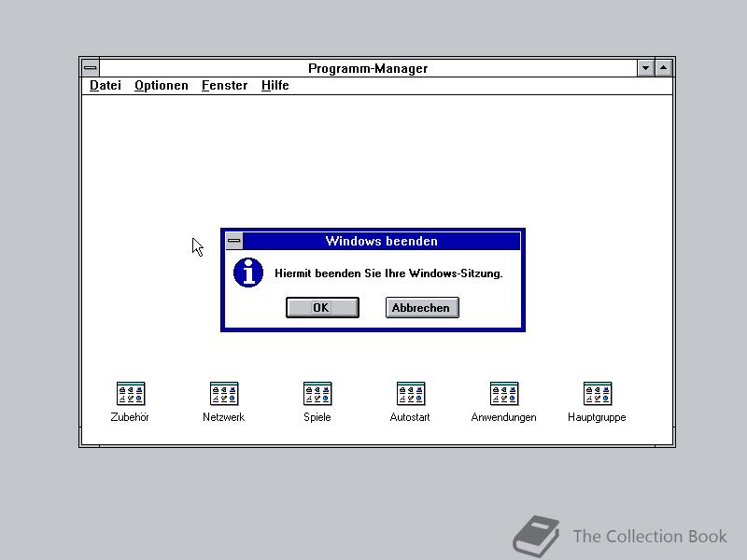Screen dimensions: 747x560
Task: Open the Fenster menu
Action: pos(224,86)
